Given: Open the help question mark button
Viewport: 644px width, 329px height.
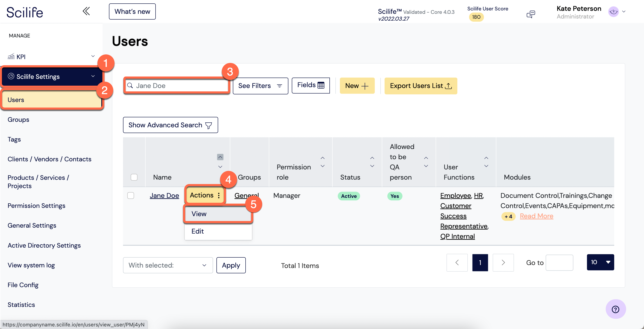Looking at the screenshot, I should point(615,309).
